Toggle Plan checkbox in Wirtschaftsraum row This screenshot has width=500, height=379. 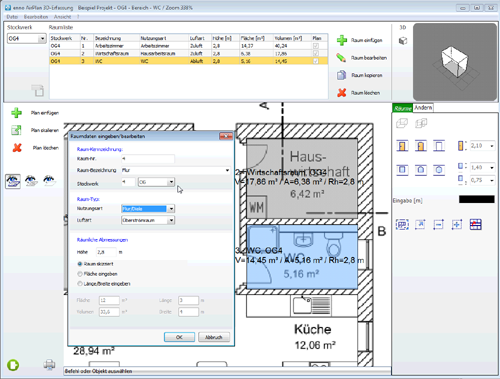[316, 53]
